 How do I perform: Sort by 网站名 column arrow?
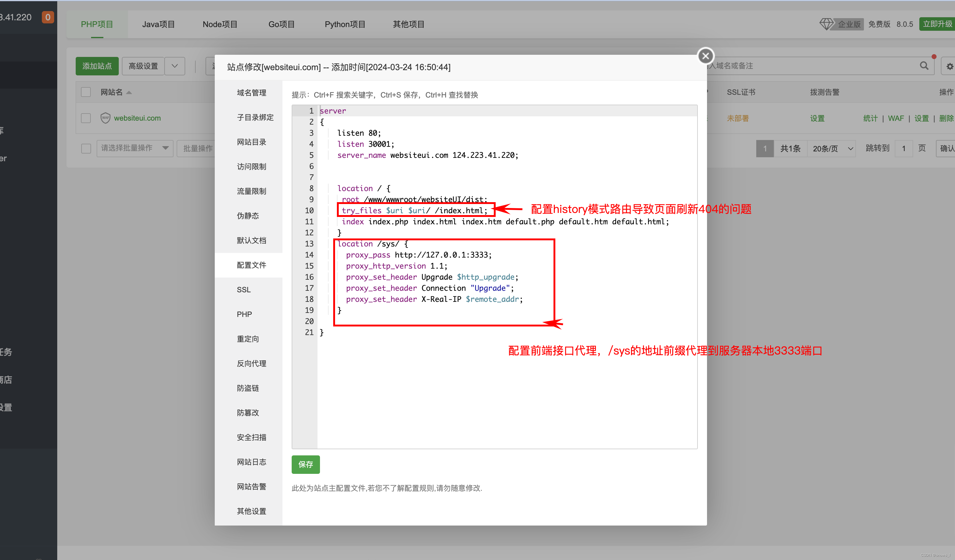[129, 92]
